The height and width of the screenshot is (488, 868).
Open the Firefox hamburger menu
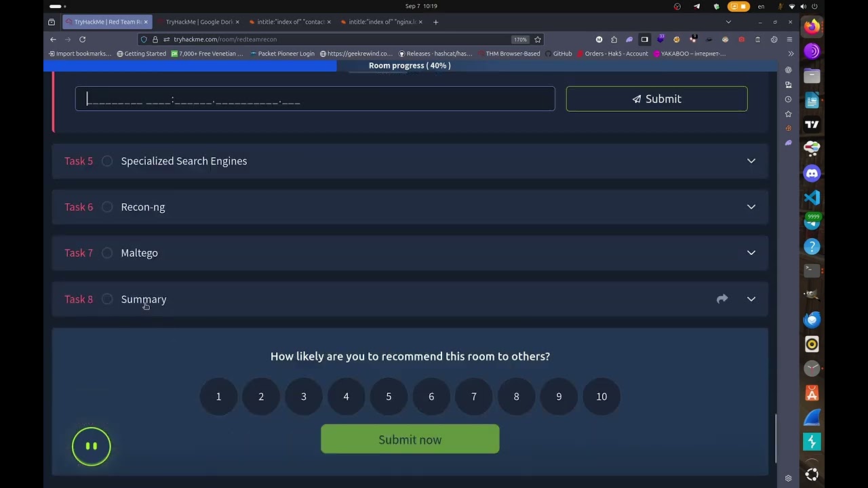coord(789,39)
